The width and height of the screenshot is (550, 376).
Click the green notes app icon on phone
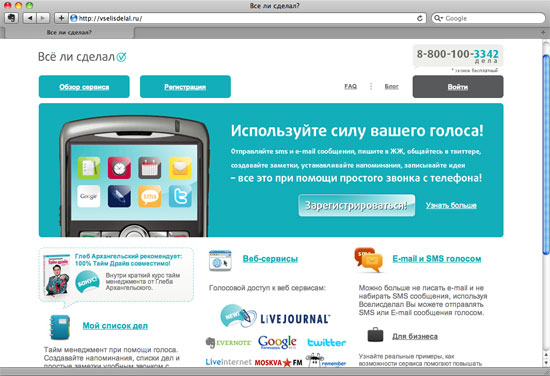[x=89, y=168]
